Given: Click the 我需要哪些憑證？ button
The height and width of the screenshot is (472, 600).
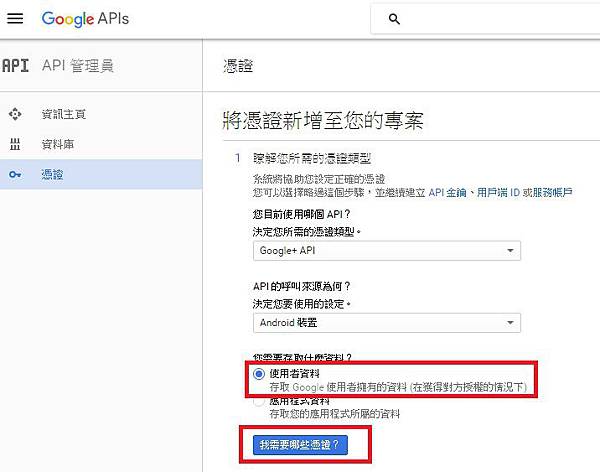Looking at the screenshot, I should [300, 445].
